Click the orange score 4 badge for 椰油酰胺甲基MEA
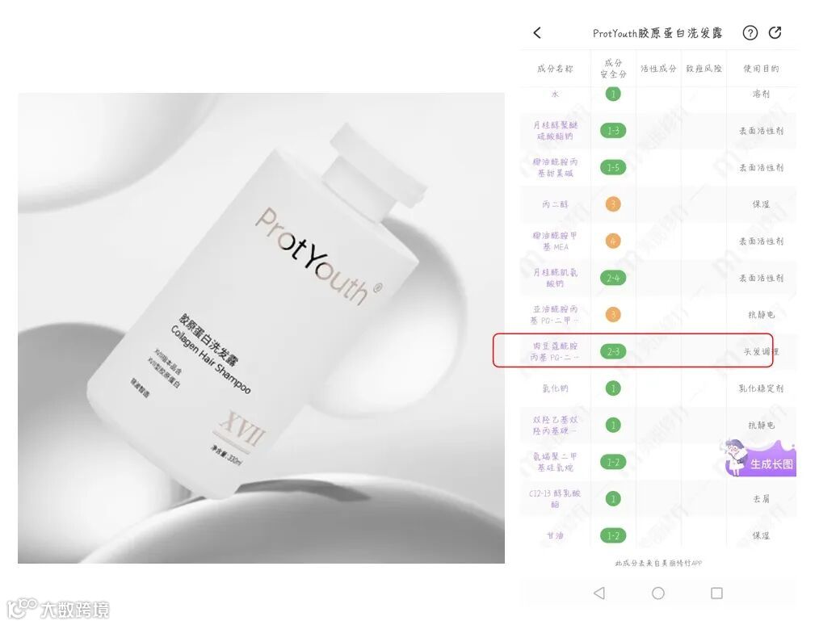This screenshot has width=840, height=625. tap(613, 241)
